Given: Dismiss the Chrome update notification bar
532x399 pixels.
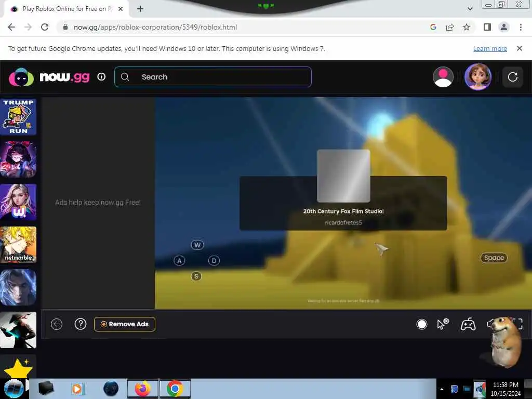Looking at the screenshot, I should coord(520,48).
